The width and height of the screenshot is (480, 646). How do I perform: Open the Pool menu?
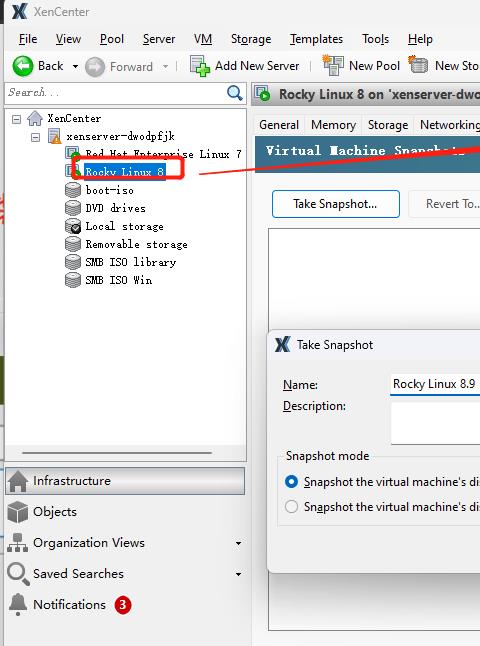[112, 39]
